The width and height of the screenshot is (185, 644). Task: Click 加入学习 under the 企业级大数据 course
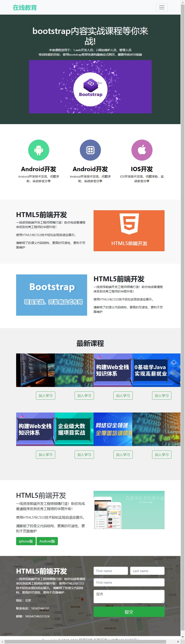(x=84, y=455)
